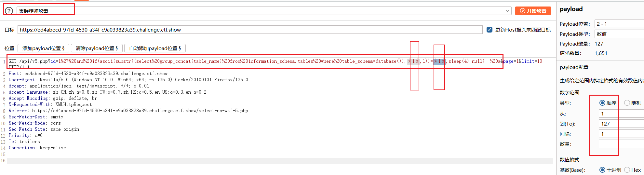This screenshot has height=175, width=644.
Task: Click the highlighted second §1§ payload marker
Action: (x=439, y=61)
